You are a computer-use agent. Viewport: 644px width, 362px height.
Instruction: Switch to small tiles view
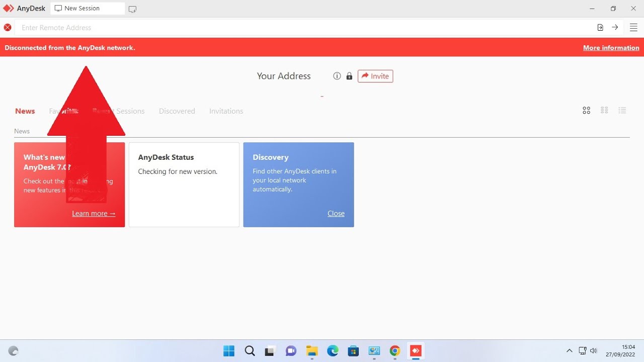pos(604,111)
